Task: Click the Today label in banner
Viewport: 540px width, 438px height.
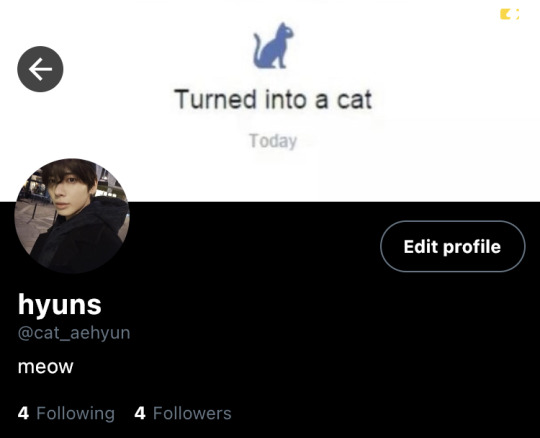Action: 273,141
